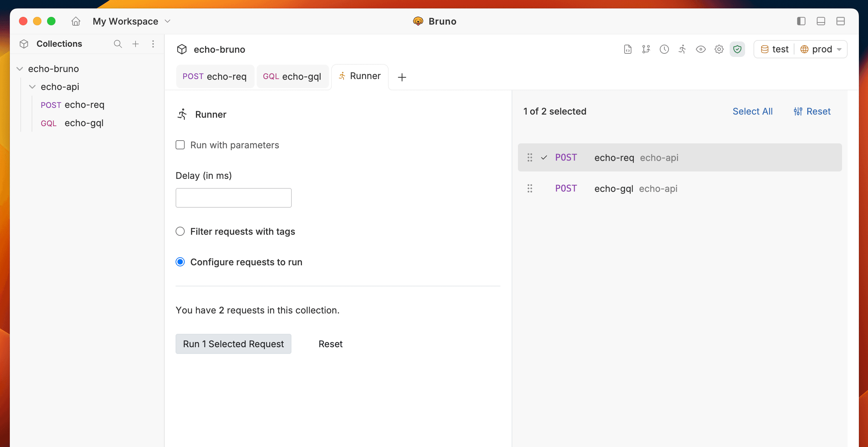Collapse the echo-api folder
Image resolution: width=868 pixels, height=447 pixels.
point(32,87)
